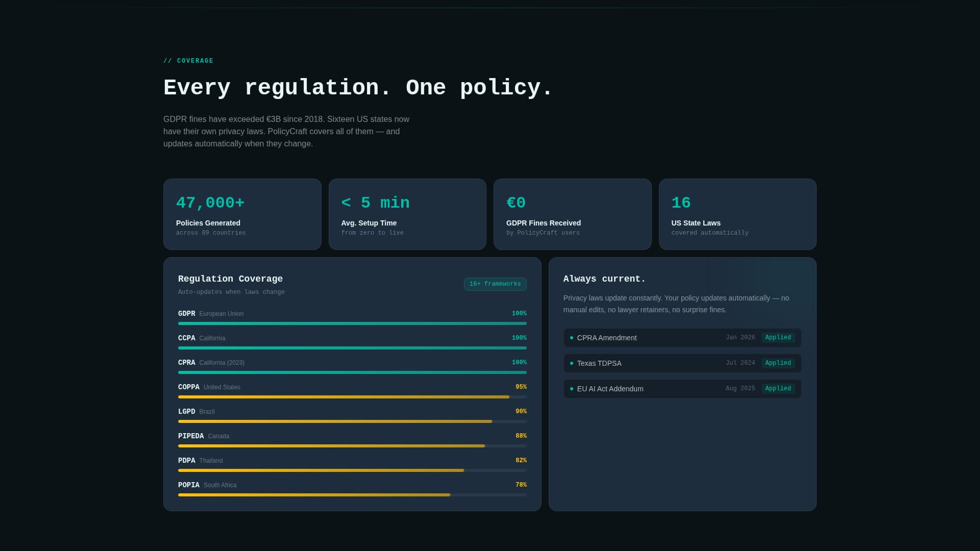Click the status dot beside Texas TDPSA

pyautogui.click(x=572, y=363)
